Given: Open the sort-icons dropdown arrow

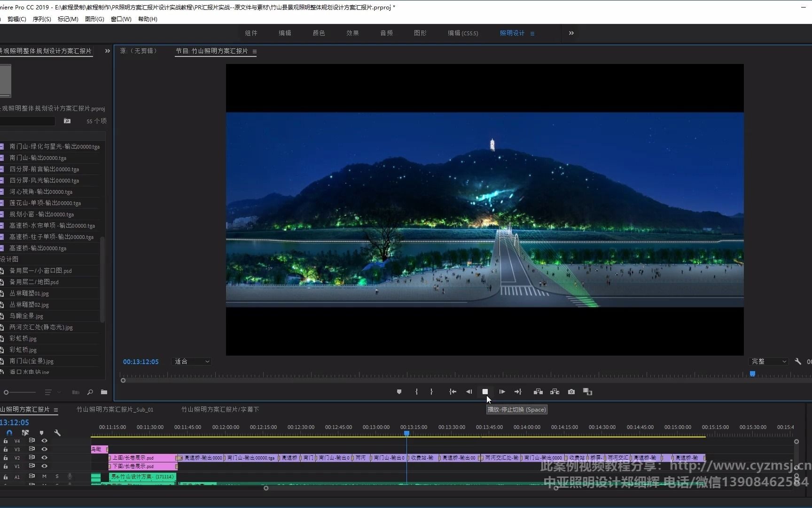Looking at the screenshot, I should coord(59,392).
